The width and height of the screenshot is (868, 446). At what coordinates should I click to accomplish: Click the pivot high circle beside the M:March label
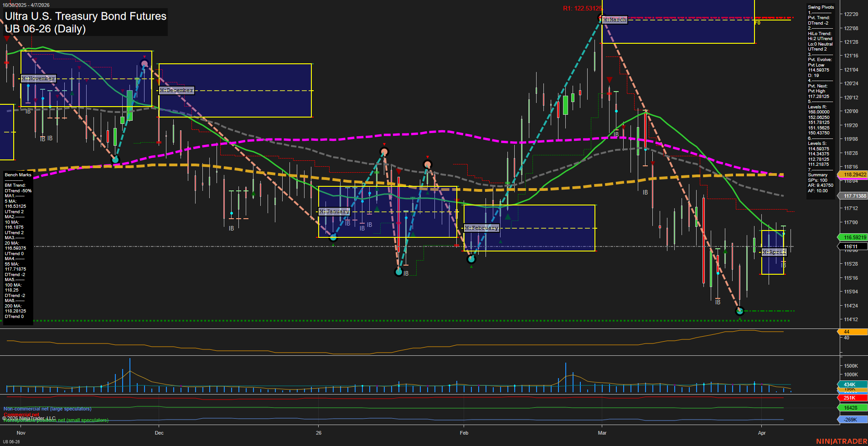tap(601, 18)
